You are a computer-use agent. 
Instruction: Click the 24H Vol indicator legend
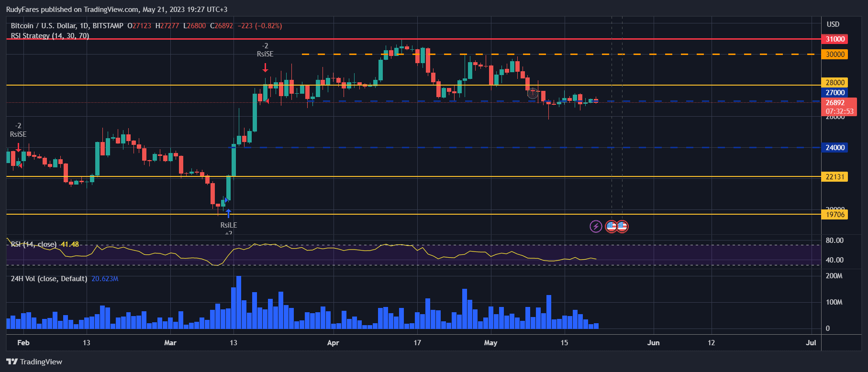click(x=49, y=279)
